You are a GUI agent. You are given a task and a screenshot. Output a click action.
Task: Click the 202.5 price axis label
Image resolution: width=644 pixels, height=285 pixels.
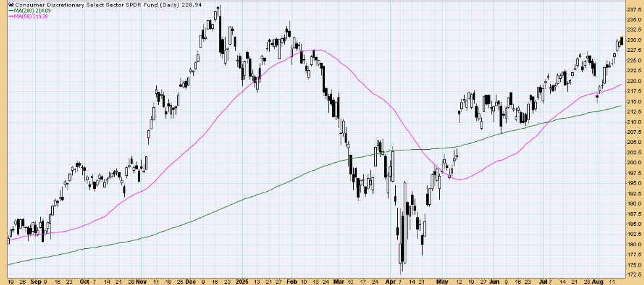[634, 152]
